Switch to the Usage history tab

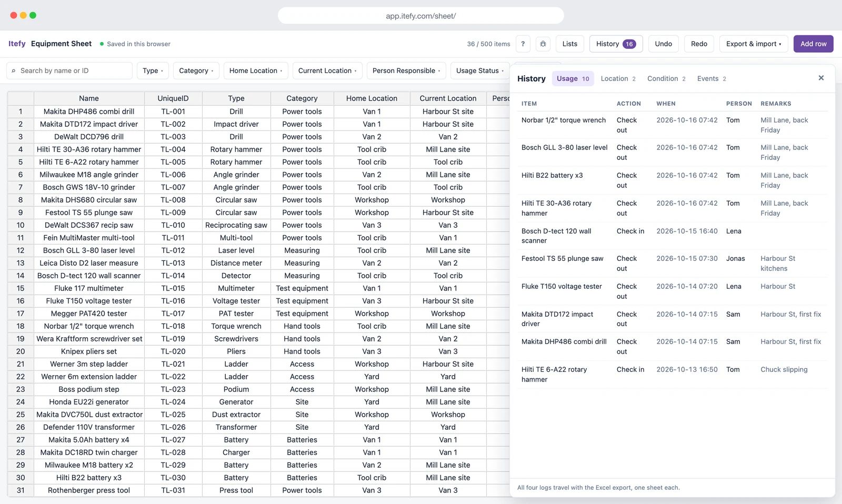(x=573, y=78)
